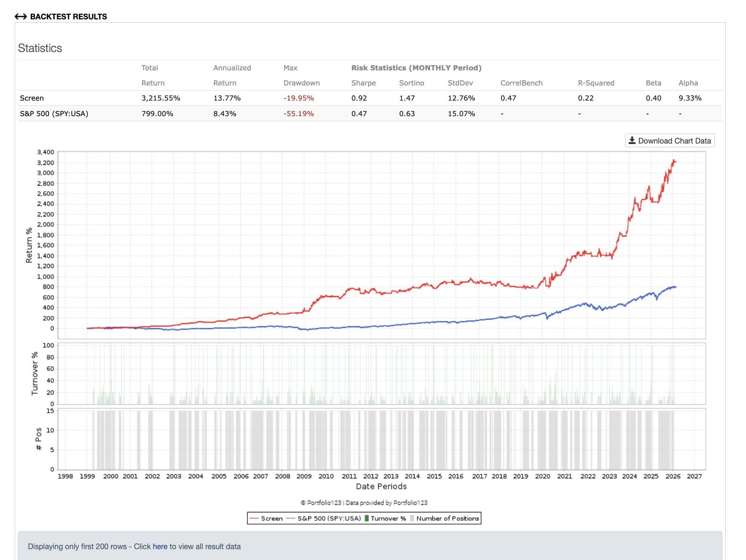Click the 'S&P 500 (SPY:USA)' row label in the table
The width and height of the screenshot is (746, 560).
[54, 114]
